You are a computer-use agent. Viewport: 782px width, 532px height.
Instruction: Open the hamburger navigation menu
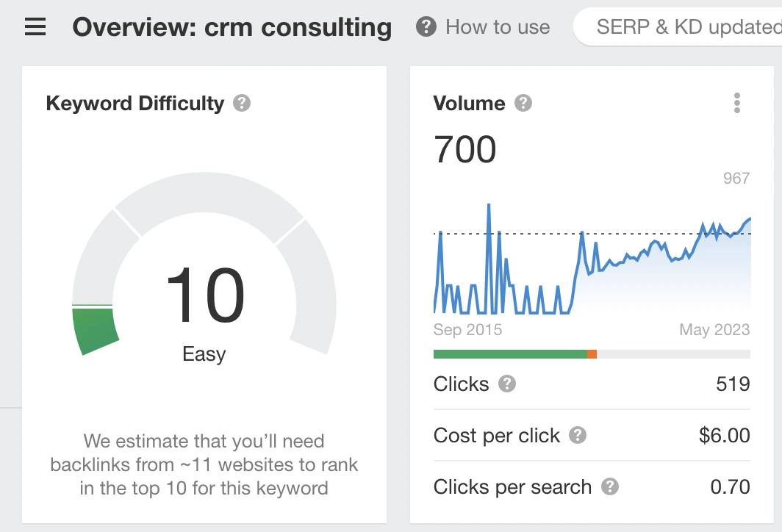click(35, 28)
